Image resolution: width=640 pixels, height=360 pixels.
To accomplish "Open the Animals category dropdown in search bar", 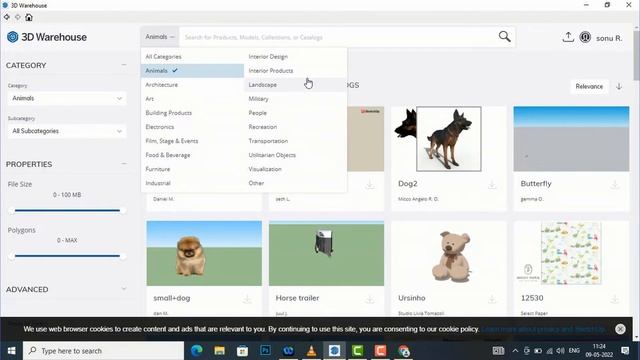I will [x=160, y=37].
